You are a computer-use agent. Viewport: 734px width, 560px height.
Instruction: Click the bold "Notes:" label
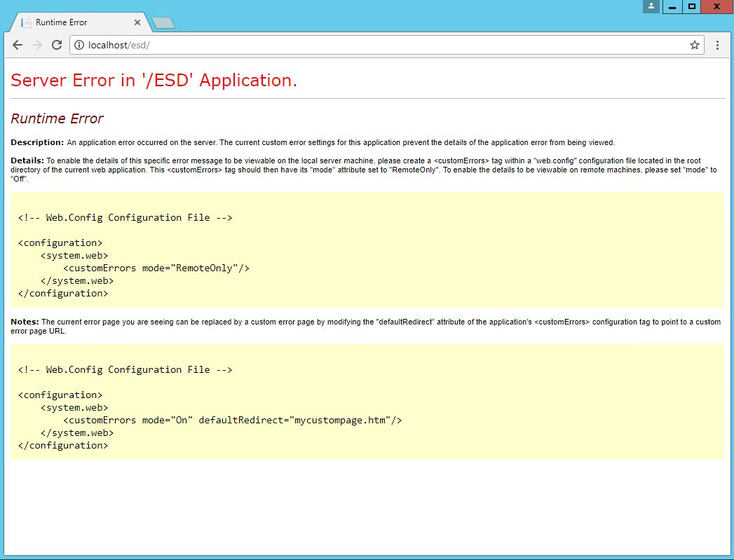tap(25, 322)
